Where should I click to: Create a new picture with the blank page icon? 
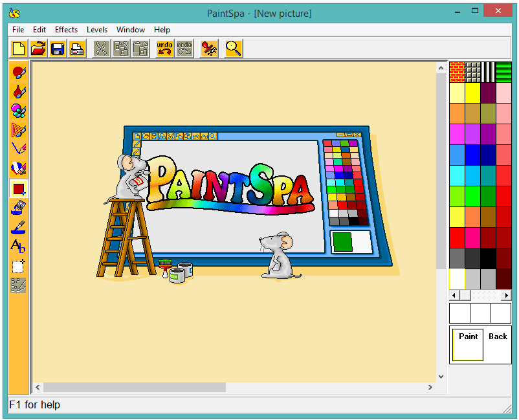[x=19, y=49]
